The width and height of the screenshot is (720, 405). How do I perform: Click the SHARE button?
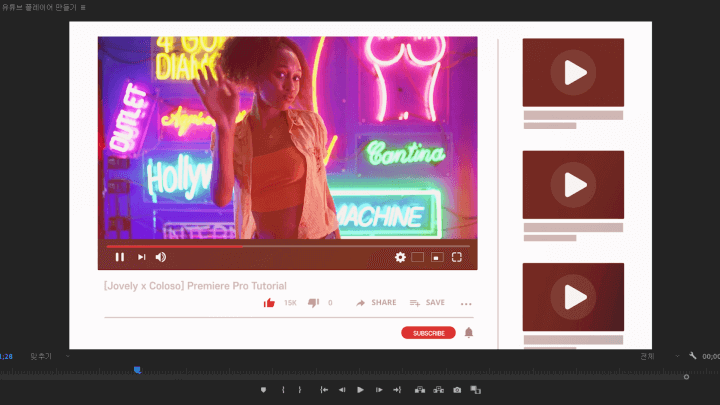pos(376,303)
